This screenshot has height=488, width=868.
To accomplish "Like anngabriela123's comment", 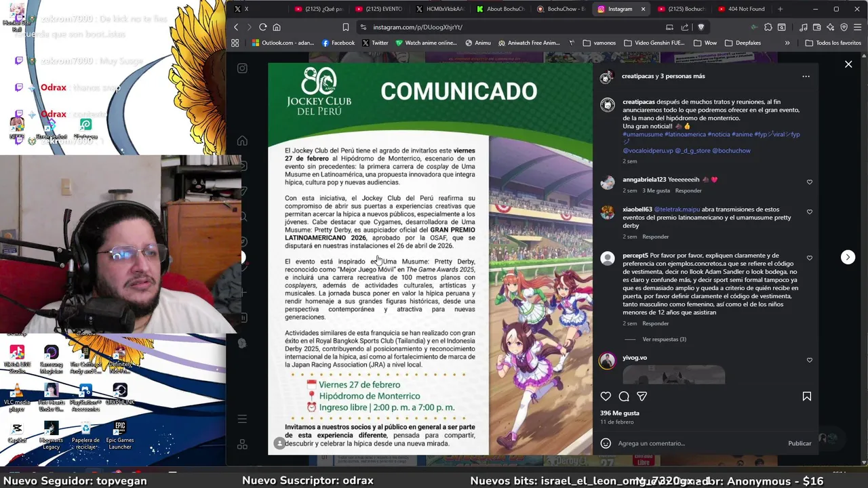I will coord(810,182).
